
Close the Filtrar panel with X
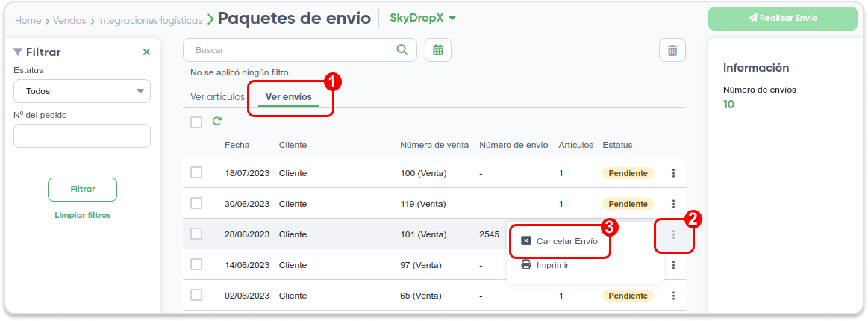point(147,52)
